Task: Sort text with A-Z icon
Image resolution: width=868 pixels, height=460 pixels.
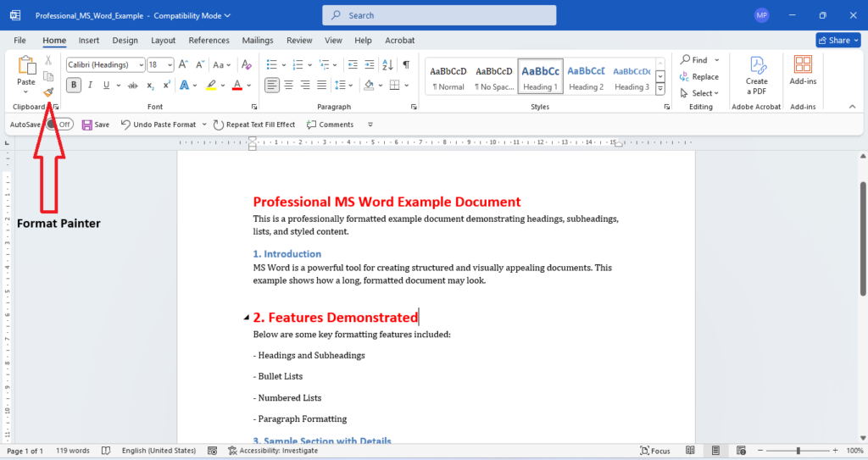Action: point(388,64)
